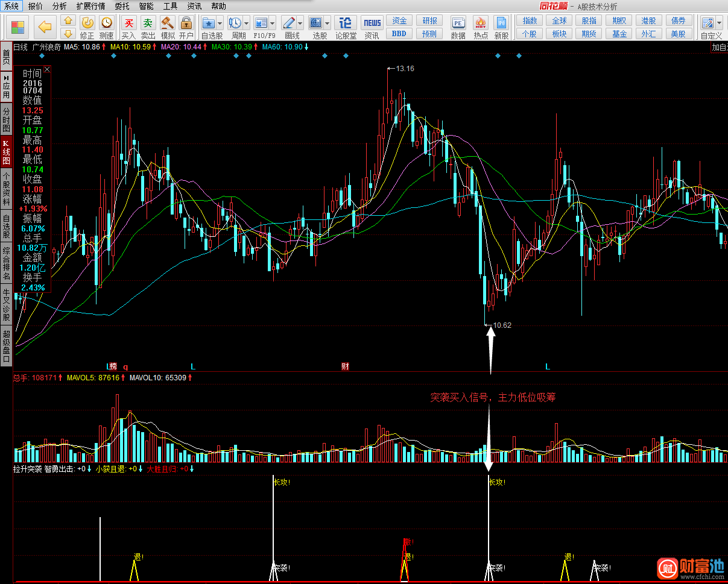Open the 论股堂 forum icon
The image size is (728, 584).
point(345,23)
